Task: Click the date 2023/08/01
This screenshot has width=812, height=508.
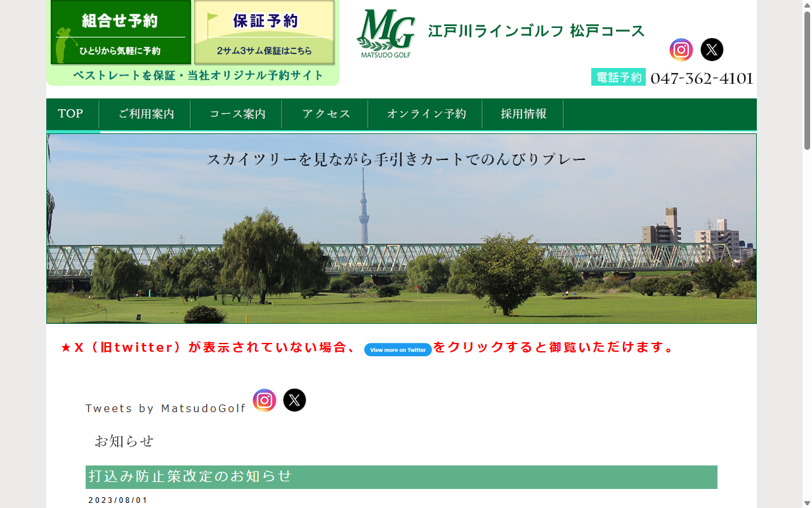Action: tap(118, 500)
